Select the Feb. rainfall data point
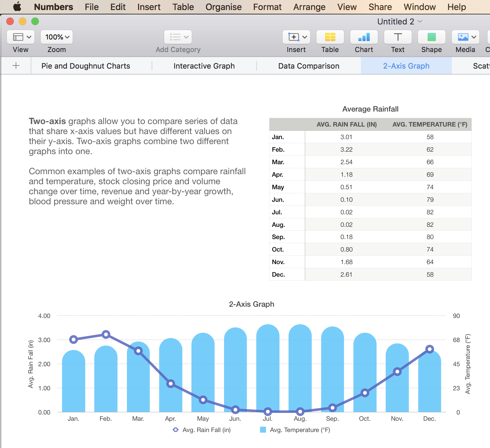Viewport: 490px width, 448px height. tap(106, 335)
